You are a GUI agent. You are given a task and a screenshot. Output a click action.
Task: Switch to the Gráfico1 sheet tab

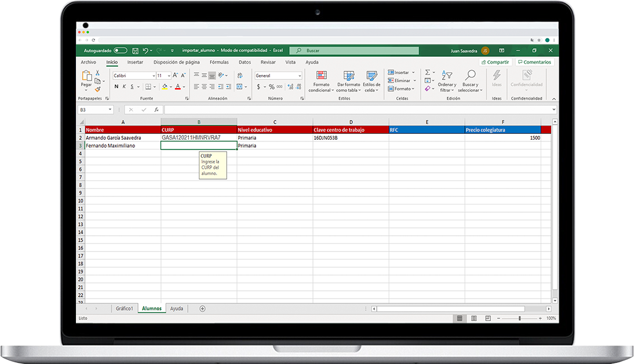pos(125,308)
